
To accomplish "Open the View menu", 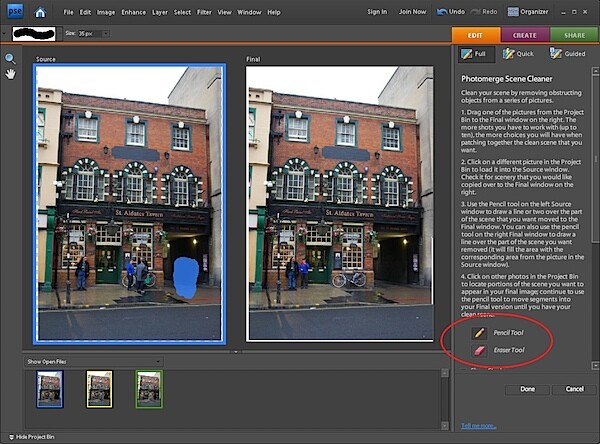I will (224, 12).
